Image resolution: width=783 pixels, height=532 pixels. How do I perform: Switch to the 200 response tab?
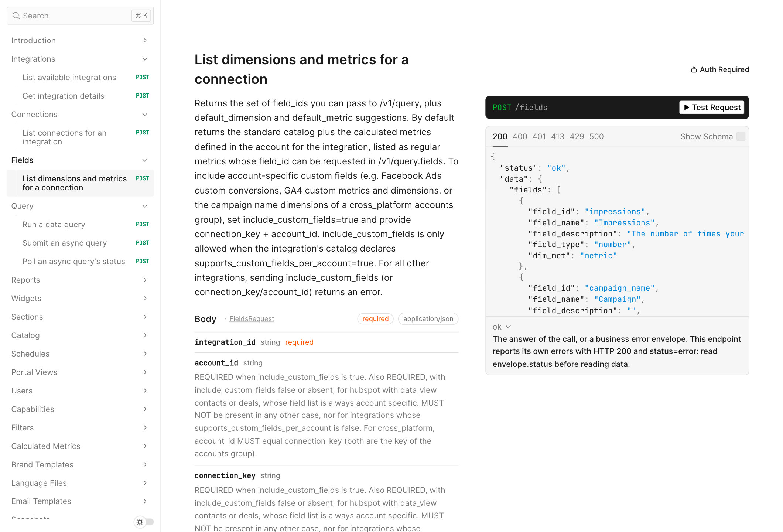[500, 136]
